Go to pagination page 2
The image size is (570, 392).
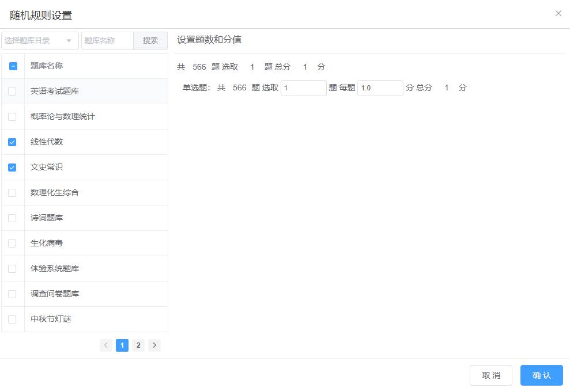[x=138, y=345]
